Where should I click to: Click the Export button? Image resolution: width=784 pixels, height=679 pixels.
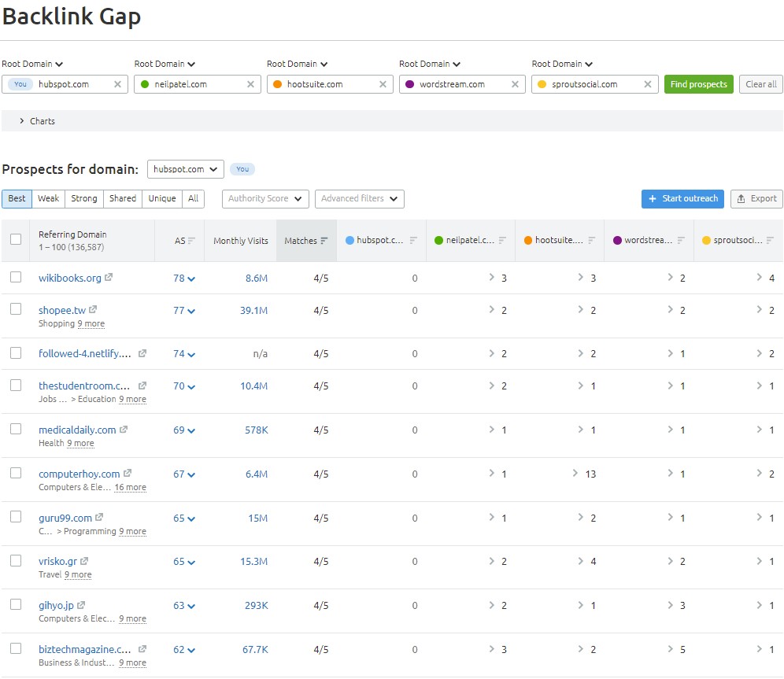click(x=756, y=199)
